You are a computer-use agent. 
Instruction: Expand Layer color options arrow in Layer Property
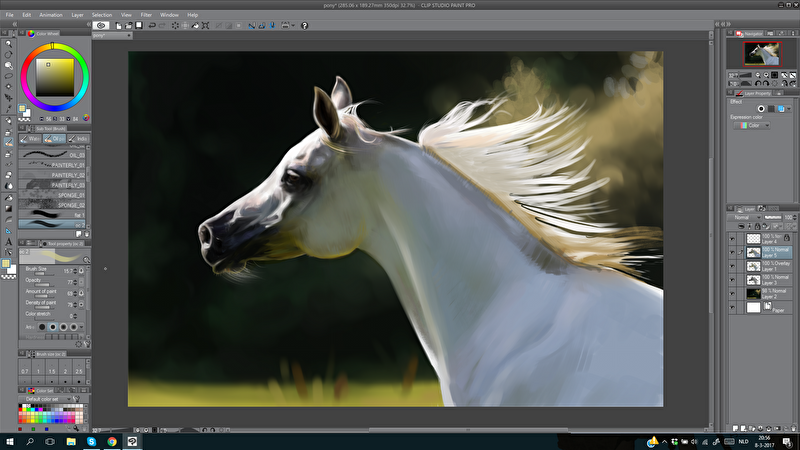pyautogui.click(x=789, y=109)
